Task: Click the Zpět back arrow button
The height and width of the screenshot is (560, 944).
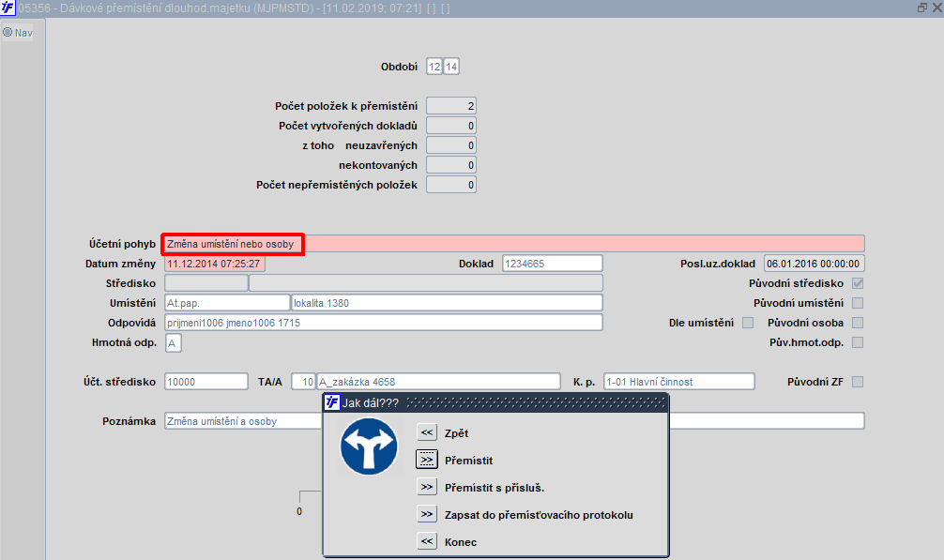Action: click(x=427, y=432)
